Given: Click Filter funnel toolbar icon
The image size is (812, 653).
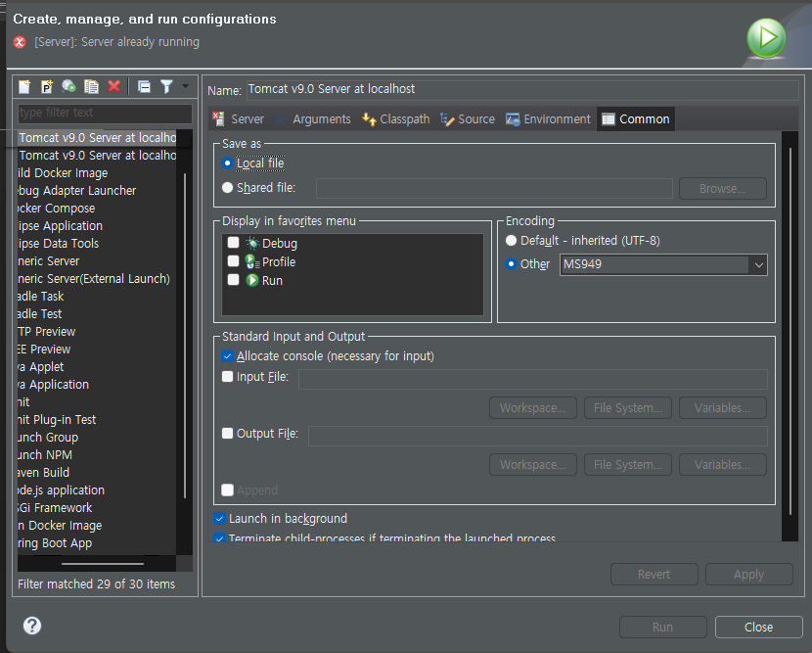Looking at the screenshot, I should coord(166,86).
